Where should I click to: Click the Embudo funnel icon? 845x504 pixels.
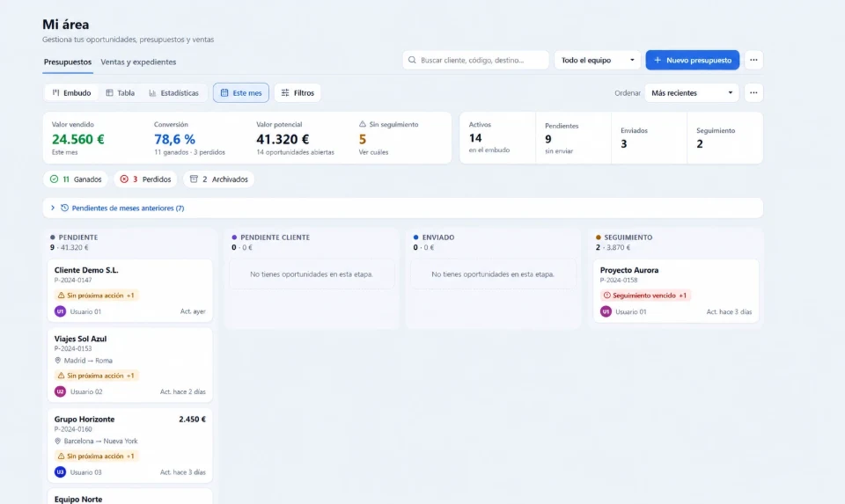(x=55, y=92)
